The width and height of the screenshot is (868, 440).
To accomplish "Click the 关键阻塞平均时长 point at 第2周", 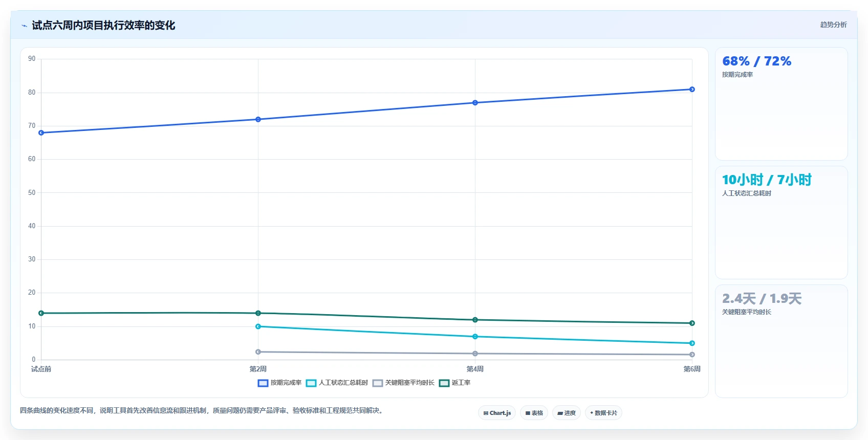I will (258, 352).
